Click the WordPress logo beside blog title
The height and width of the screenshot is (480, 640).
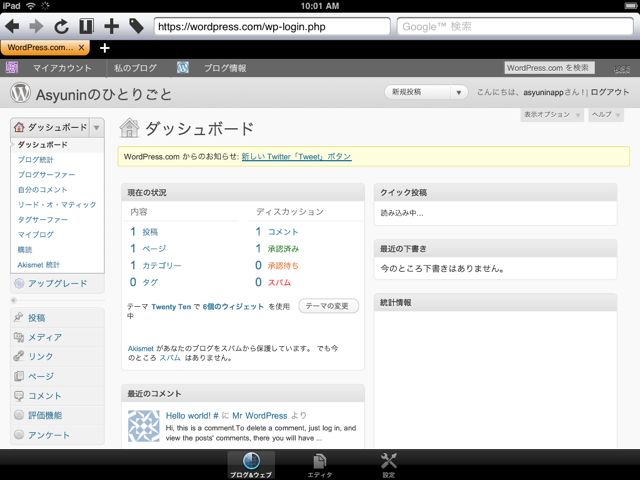coord(20,93)
